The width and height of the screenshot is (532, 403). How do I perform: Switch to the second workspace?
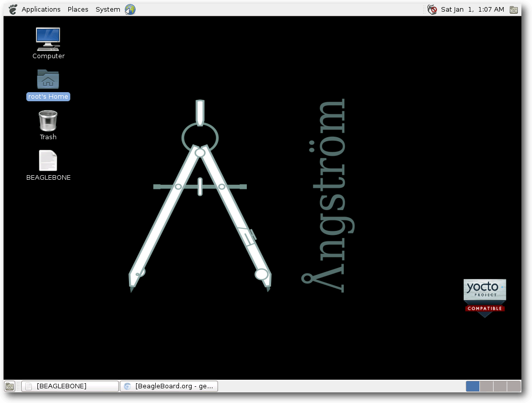point(486,386)
